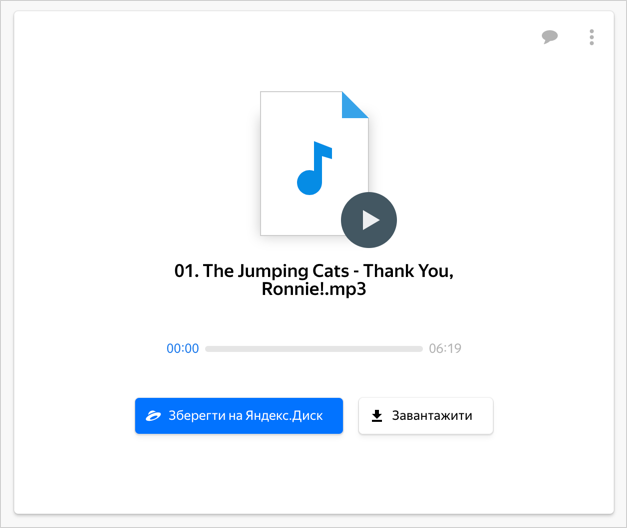Click the download arrow icon beside Завантажити

point(377,416)
